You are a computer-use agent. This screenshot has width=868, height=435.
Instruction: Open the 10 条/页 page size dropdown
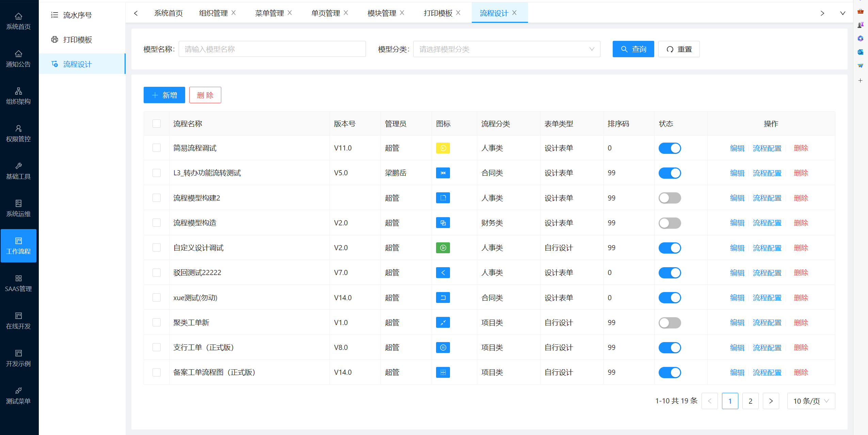(811, 401)
